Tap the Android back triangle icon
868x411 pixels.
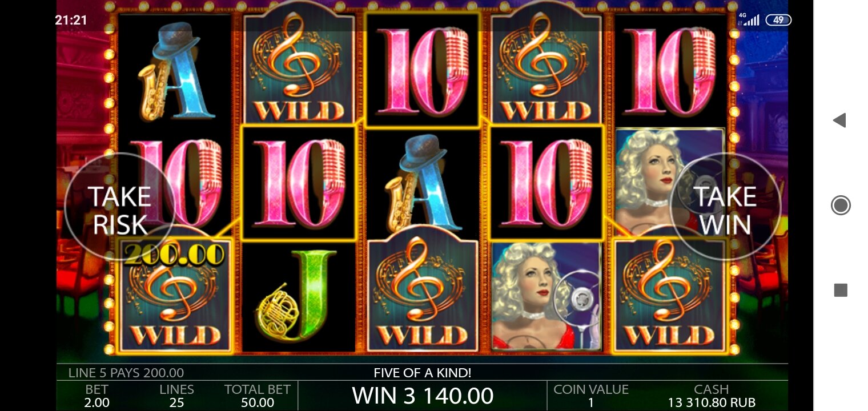tap(839, 120)
